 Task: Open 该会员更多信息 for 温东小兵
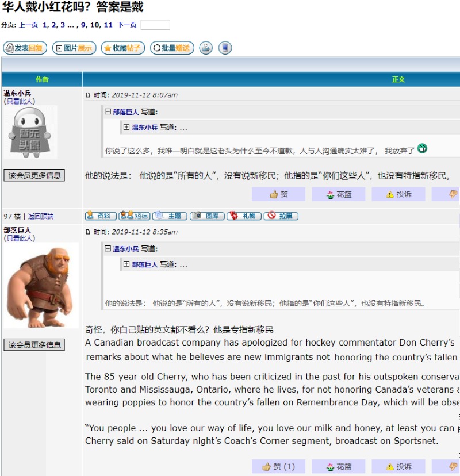[x=34, y=175]
